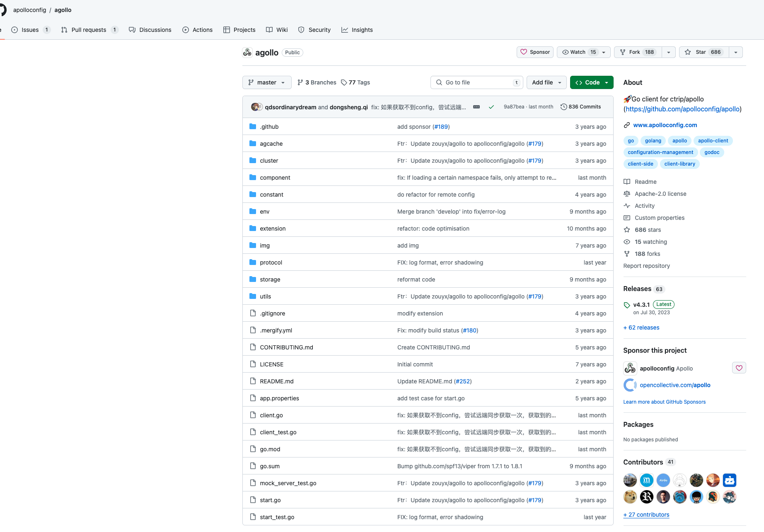This screenshot has width=764, height=532.
Task: Open the 3 Branches link
Action: pyautogui.click(x=317, y=82)
